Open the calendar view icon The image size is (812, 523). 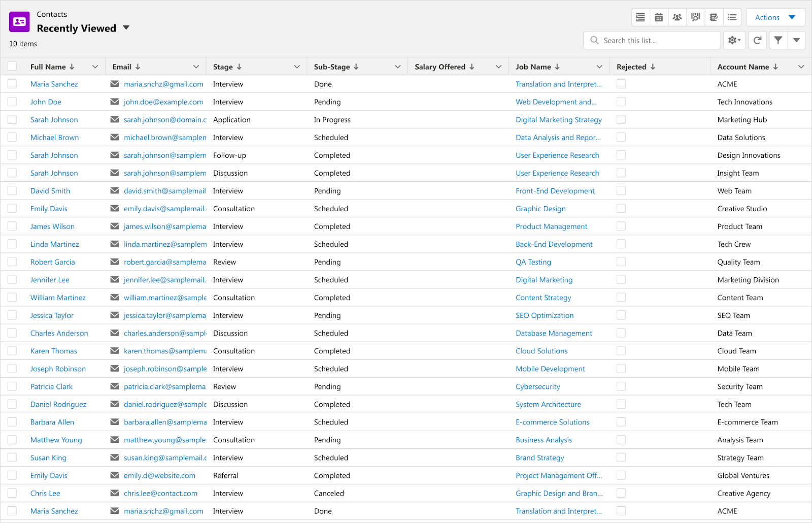click(x=659, y=17)
